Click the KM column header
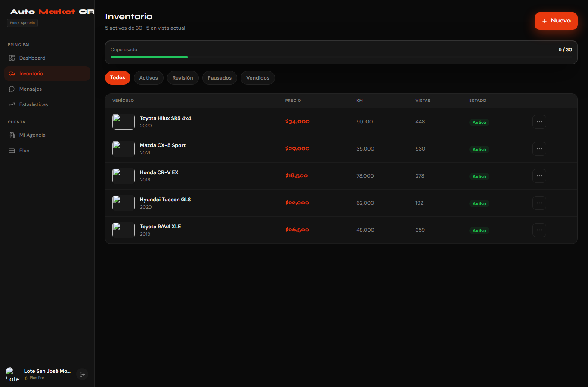The height and width of the screenshot is (387, 588). click(x=360, y=101)
